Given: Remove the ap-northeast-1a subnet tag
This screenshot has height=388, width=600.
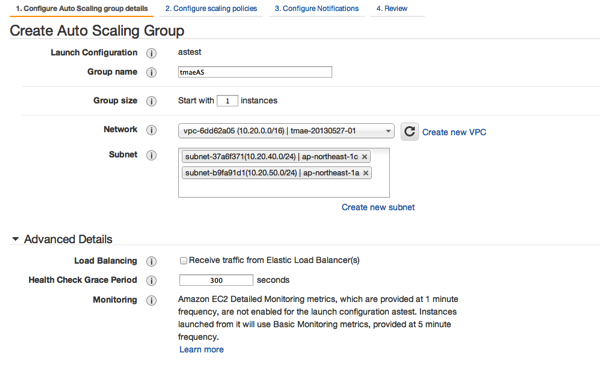Looking at the screenshot, I should click(x=366, y=173).
